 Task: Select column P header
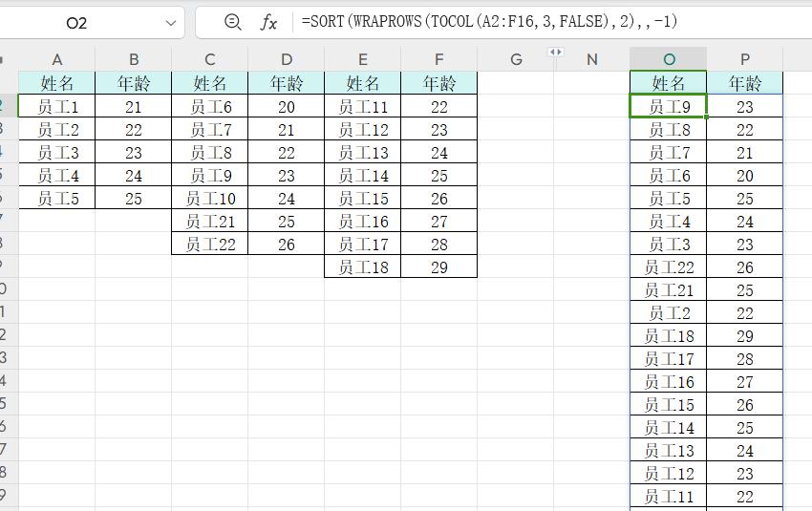(x=745, y=59)
